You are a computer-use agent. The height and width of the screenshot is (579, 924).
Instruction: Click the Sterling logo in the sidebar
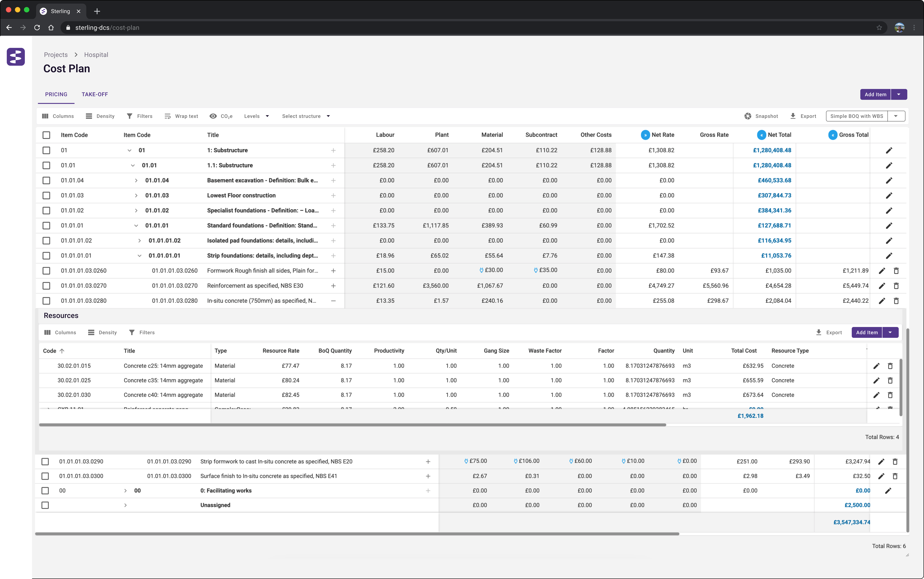point(16,57)
